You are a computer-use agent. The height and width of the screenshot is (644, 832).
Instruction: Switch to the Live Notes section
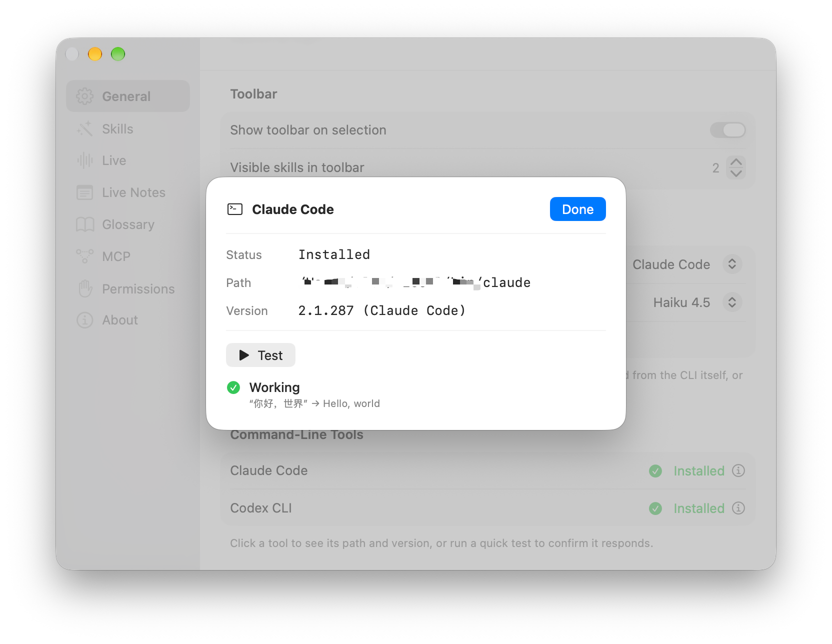pyautogui.click(x=128, y=192)
